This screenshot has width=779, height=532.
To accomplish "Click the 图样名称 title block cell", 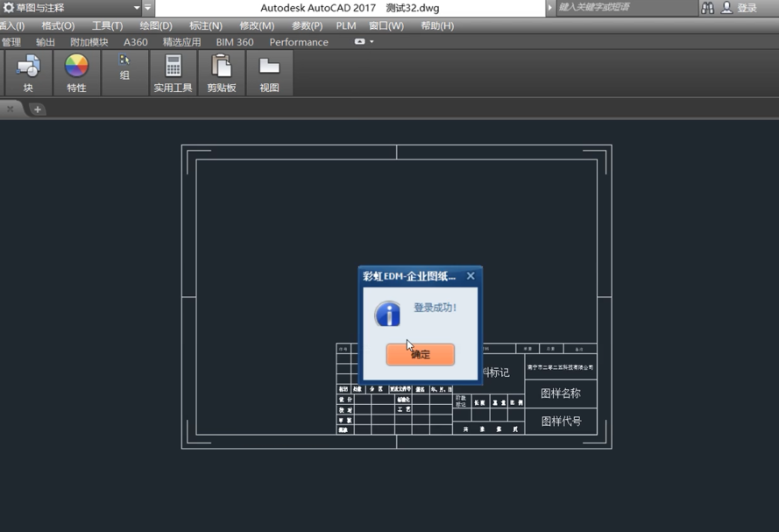I will (561, 394).
